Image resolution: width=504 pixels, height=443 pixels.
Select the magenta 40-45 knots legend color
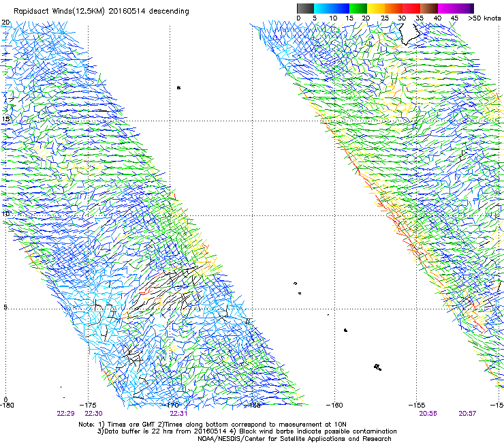pos(447,8)
